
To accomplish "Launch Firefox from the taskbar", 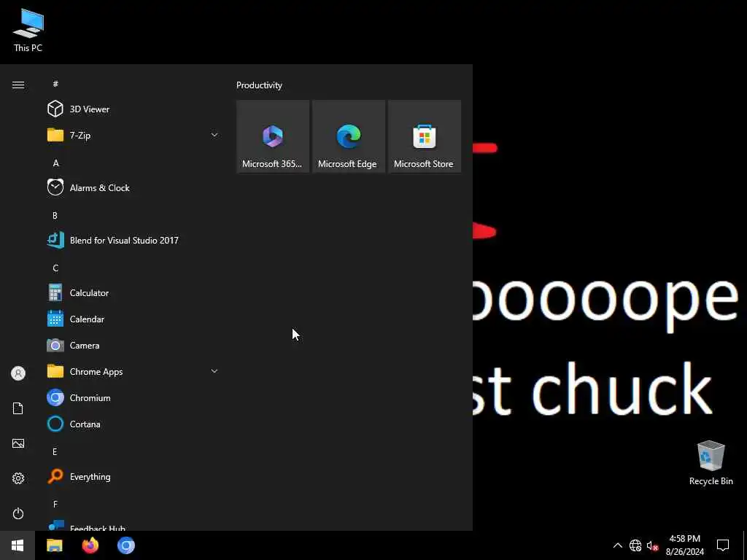I will pos(90,545).
